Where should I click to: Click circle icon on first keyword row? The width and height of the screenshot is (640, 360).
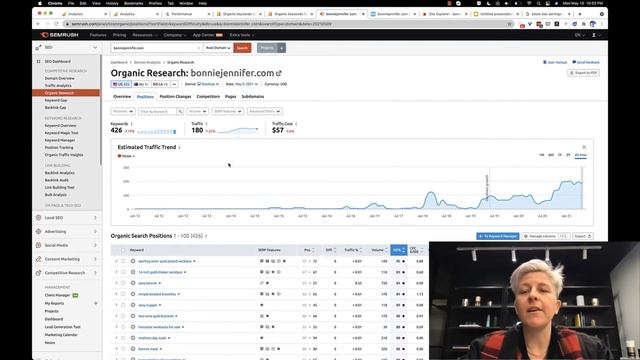pos(133,261)
